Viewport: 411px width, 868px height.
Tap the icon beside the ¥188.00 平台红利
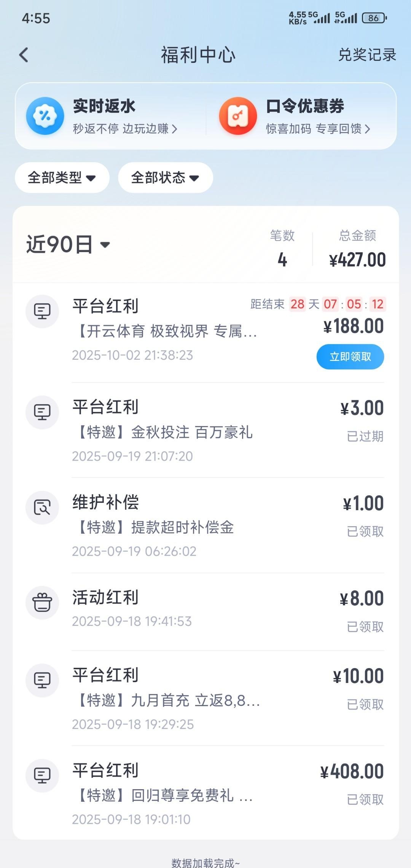42,311
